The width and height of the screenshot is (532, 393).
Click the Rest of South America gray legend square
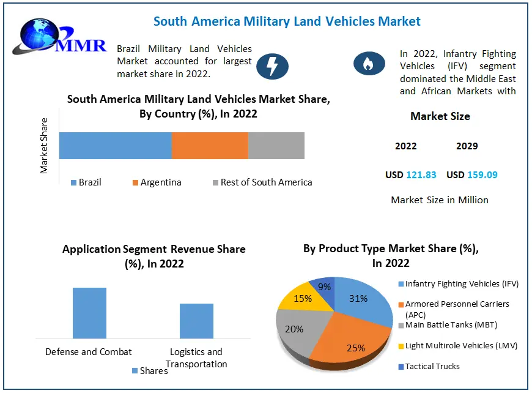pyautogui.click(x=215, y=182)
